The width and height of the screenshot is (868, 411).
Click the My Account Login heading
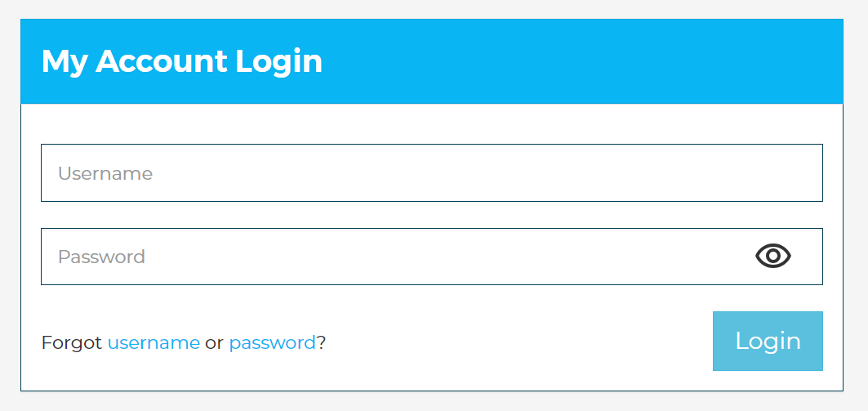pos(182,61)
